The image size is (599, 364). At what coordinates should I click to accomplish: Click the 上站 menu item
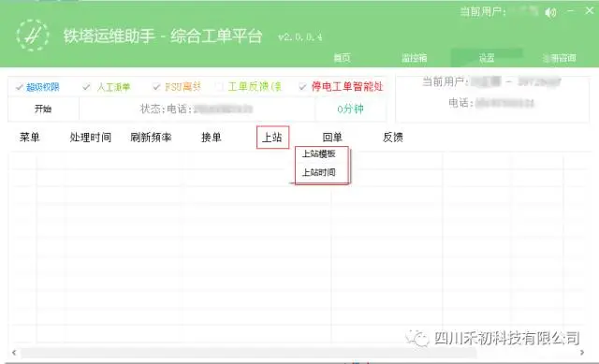click(272, 138)
